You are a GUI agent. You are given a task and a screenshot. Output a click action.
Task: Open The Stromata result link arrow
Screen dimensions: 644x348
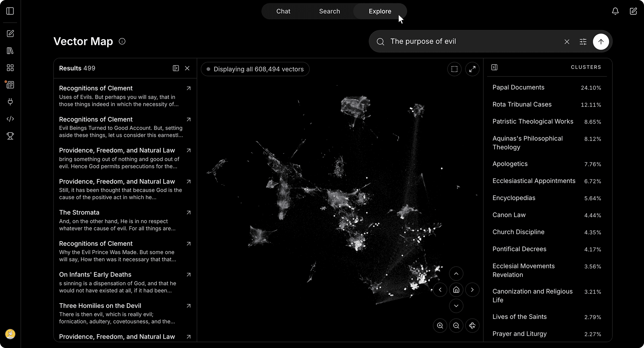[189, 213]
